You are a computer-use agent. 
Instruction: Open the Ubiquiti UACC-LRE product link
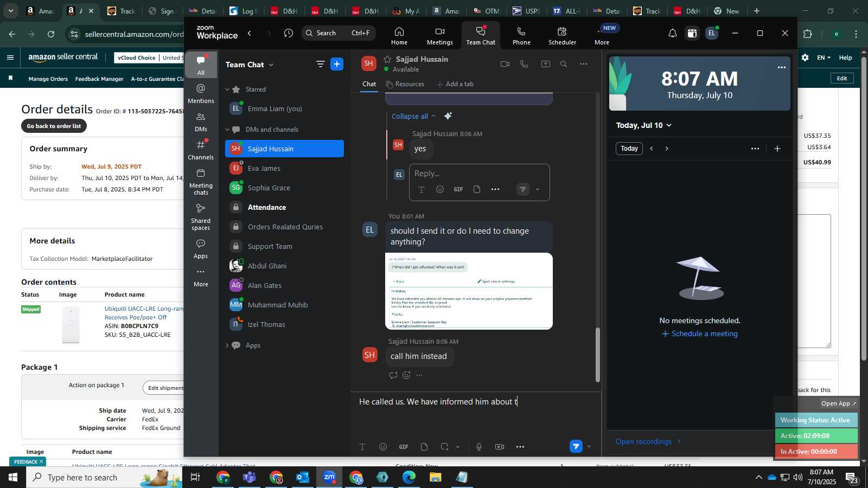pyautogui.click(x=144, y=313)
